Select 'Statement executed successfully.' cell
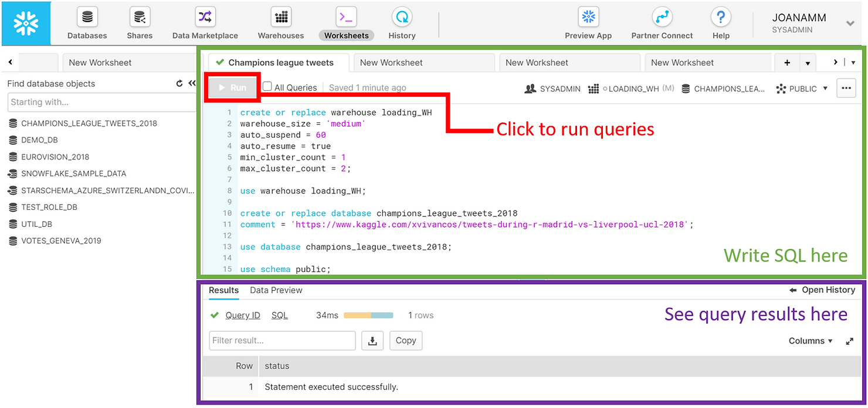 pyautogui.click(x=331, y=387)
